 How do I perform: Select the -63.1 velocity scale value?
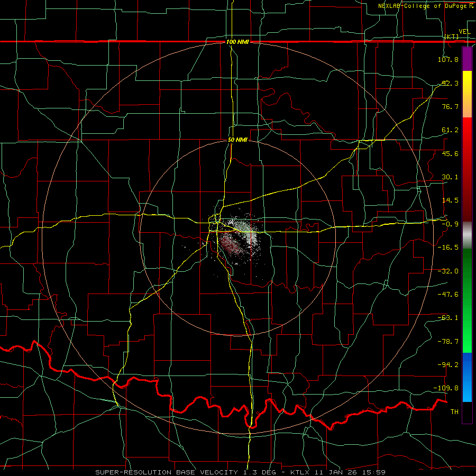click(448, 317)
